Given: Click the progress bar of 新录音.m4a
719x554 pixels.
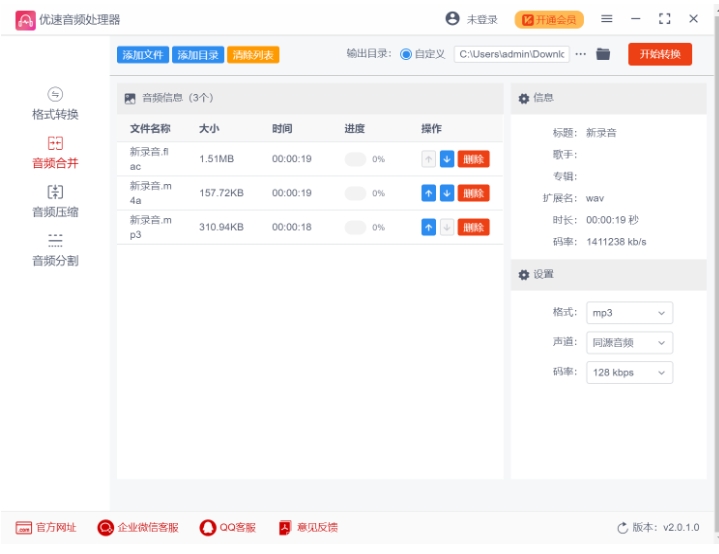Looking at the screenshot, I should point(355,193).
